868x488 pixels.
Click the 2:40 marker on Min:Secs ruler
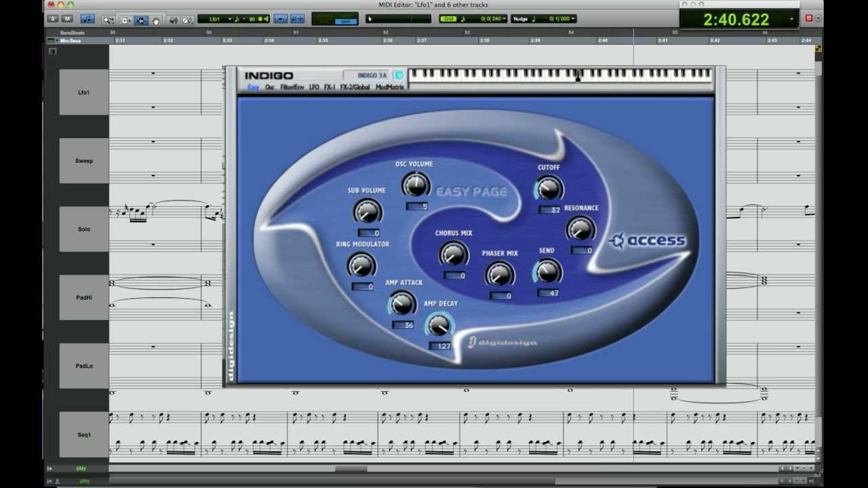coord(603,41)
